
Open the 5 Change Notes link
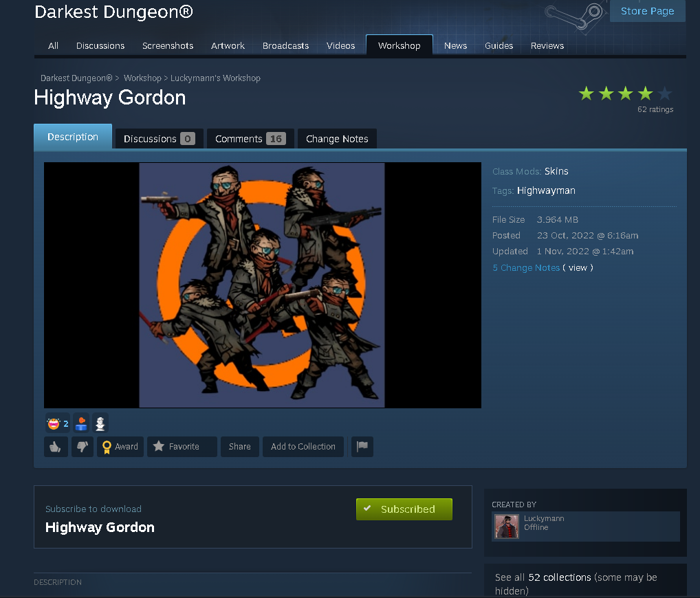[x=526, y=268]
